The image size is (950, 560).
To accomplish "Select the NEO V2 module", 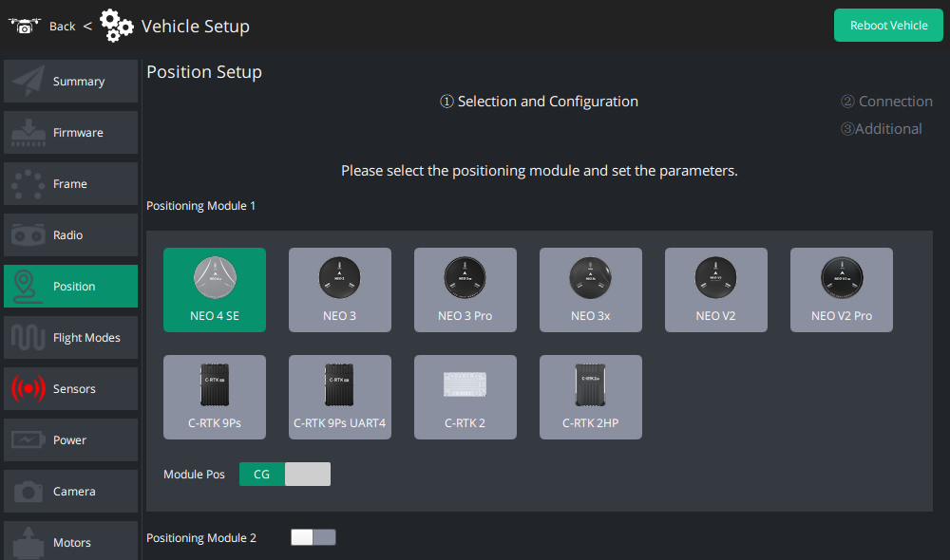I will click(x=715, y=289).
